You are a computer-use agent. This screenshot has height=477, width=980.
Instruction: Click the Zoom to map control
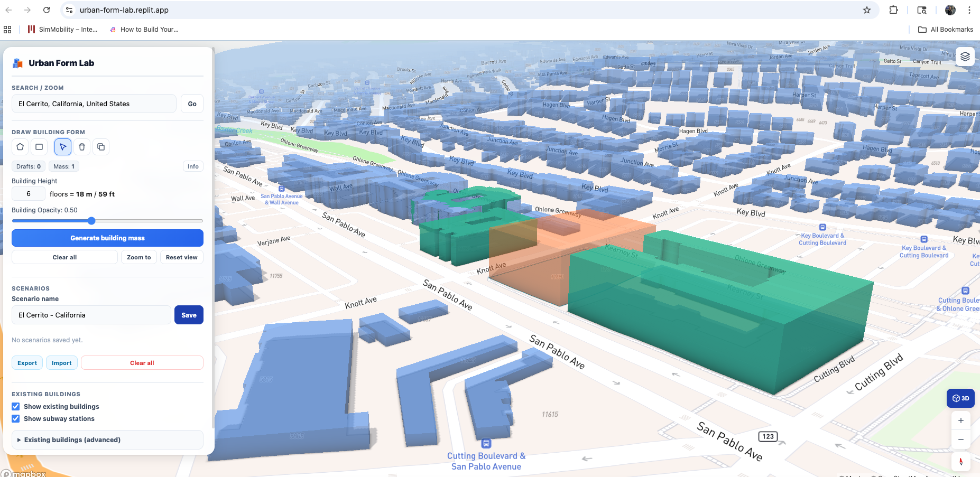point(138,257)
